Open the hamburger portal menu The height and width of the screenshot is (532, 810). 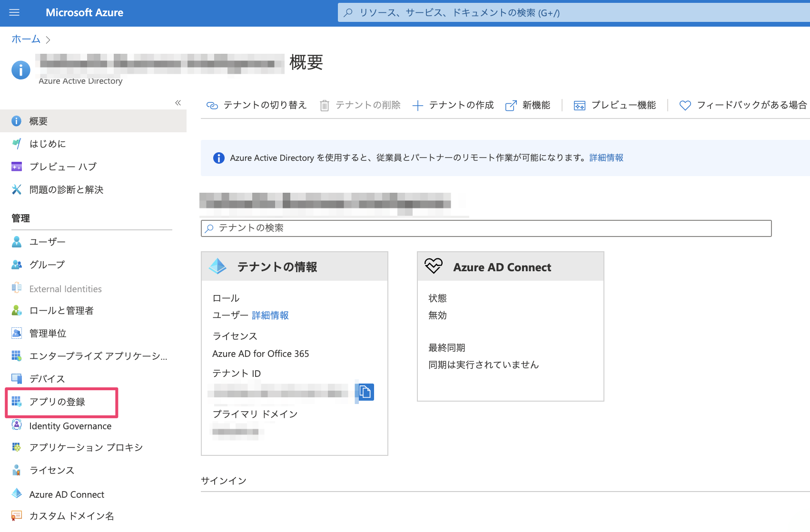tap(14, 13)
